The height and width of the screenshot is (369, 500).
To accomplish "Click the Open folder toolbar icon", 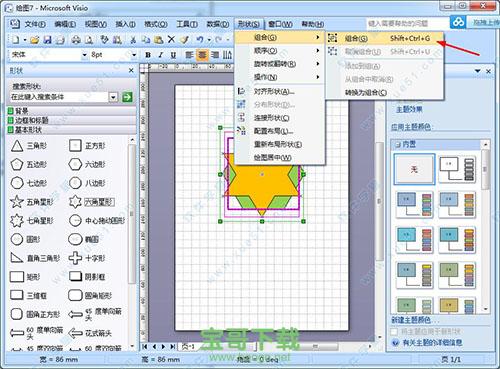I will tap(35, 40).
